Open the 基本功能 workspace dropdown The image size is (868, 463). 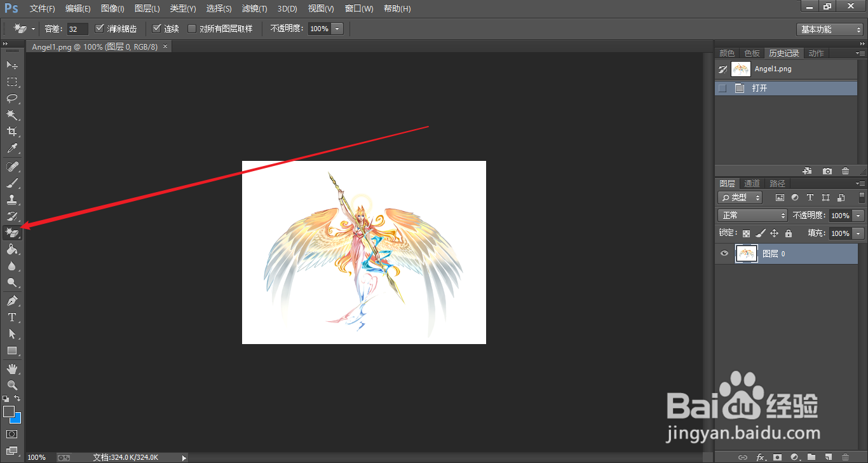click(x=830, y=29)
